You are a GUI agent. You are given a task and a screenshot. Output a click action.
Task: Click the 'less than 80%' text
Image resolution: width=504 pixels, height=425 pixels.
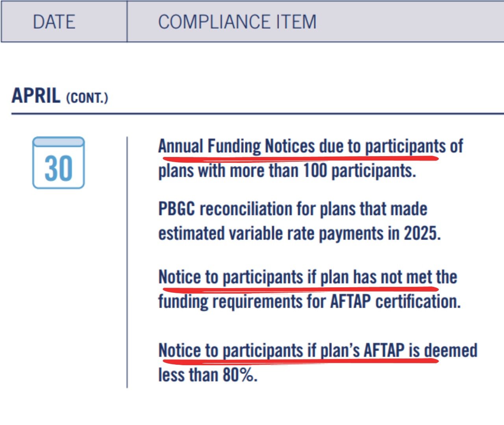click(x=208, y=375)
